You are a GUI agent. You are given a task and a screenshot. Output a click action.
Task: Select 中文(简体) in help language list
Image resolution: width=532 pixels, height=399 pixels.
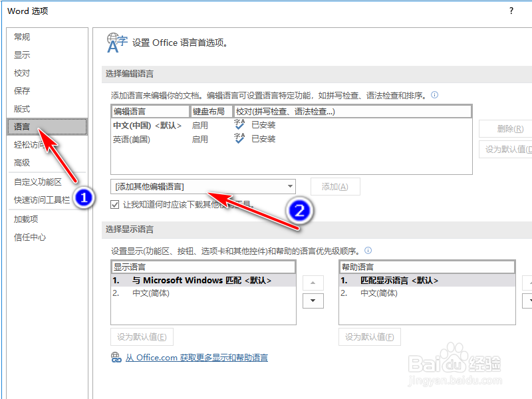(x=427, y=293)
